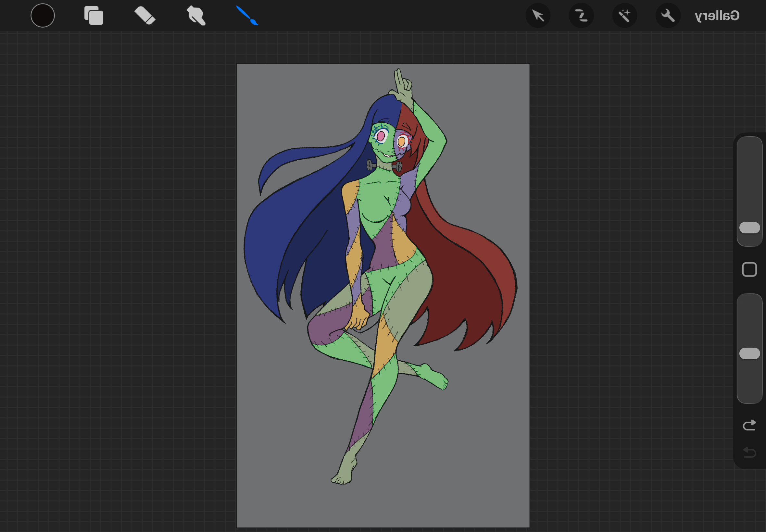Viewport: 766px width, 532px height.
Task: Click the upper sidebar slider handle
Action: point(749,228)
